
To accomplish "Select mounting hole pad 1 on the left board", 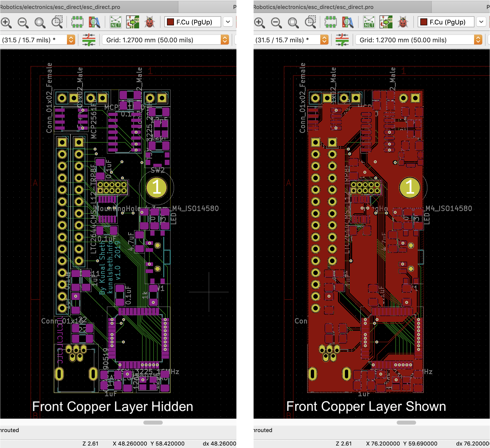I will pos(157,187).
